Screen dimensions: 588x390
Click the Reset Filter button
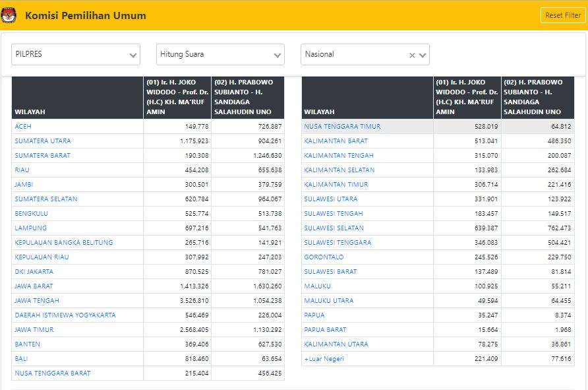pos(563,15)
